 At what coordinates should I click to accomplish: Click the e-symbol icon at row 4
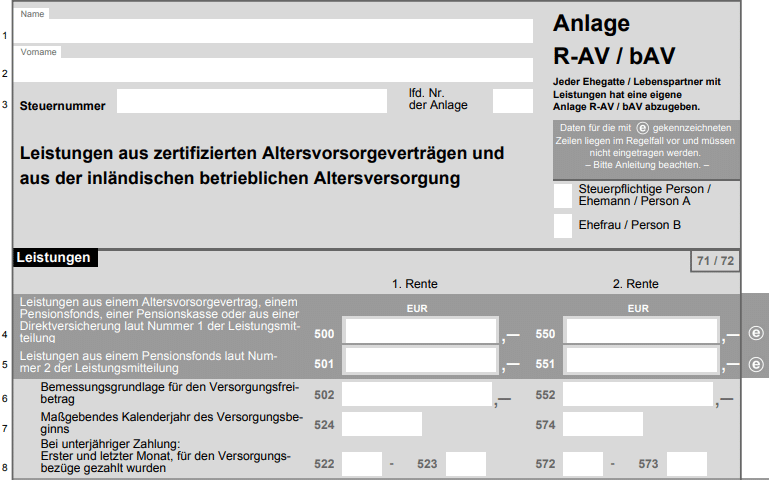click(756, 334)
